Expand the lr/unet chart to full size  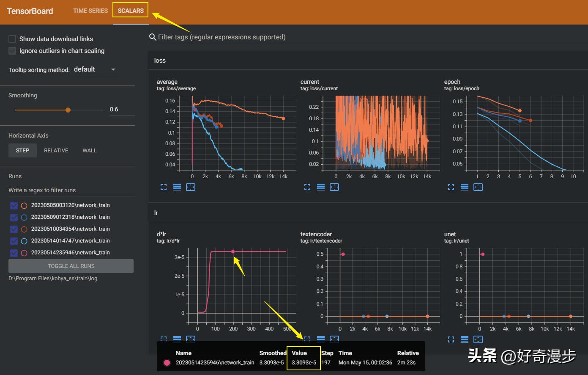pos(451,339)
